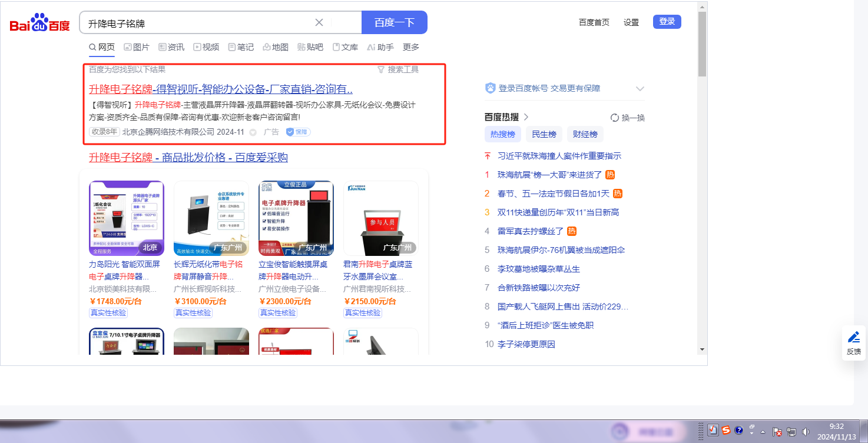Open the 更多 search categories menu
Viewport: 868px width, 443px height.
coord(411,47)
